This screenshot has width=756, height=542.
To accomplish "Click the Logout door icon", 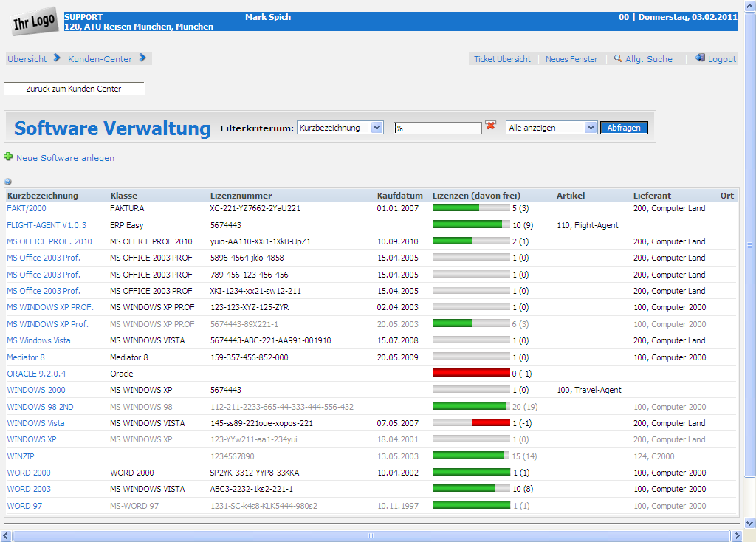I will point(700,58).
